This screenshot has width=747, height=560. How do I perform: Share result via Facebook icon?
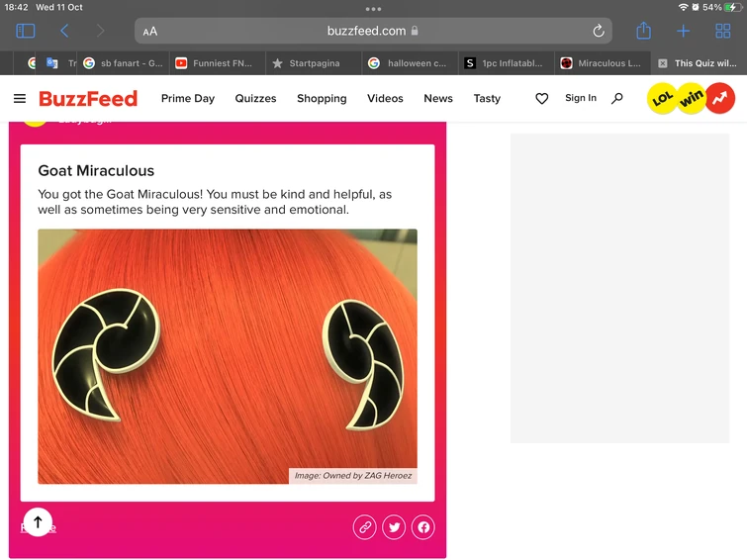pyautogui.click(x=423, y=527)
